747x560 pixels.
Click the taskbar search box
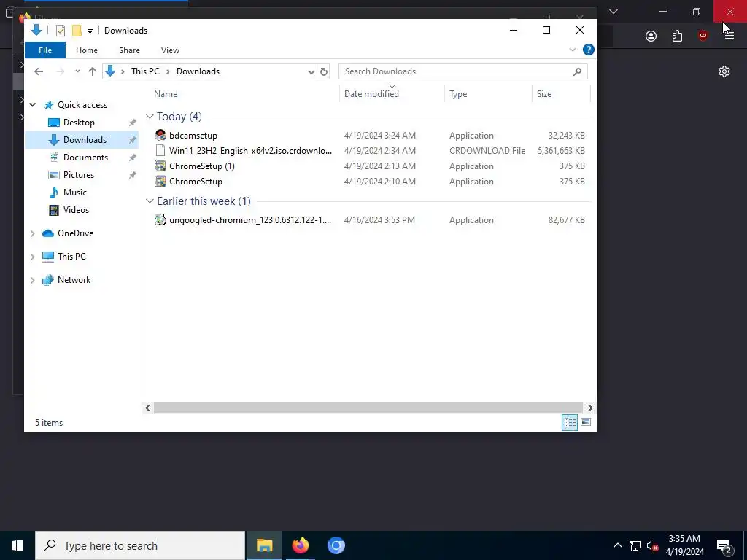pos(140,545)
